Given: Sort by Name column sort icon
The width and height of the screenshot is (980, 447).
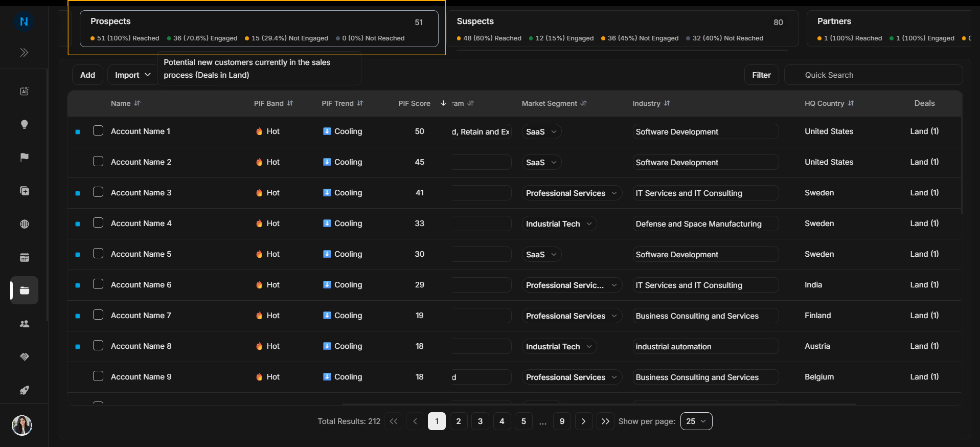Looking at the screenshot, I should 138,103.
